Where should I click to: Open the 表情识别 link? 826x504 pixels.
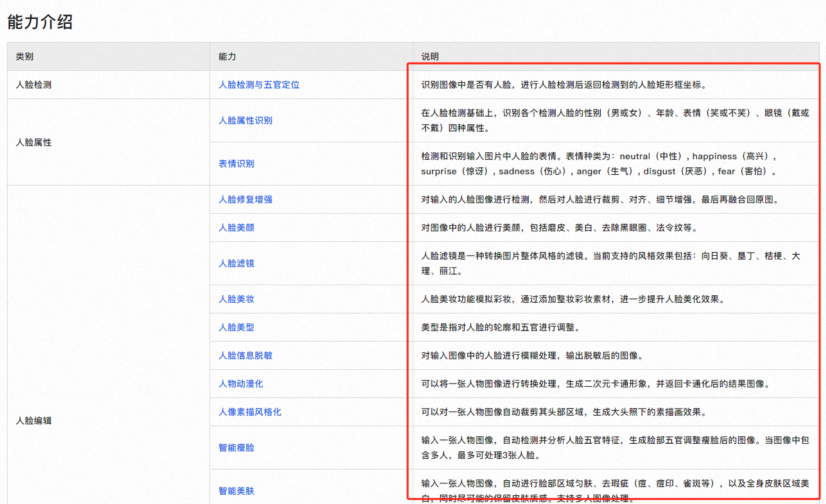click(236, 164)
